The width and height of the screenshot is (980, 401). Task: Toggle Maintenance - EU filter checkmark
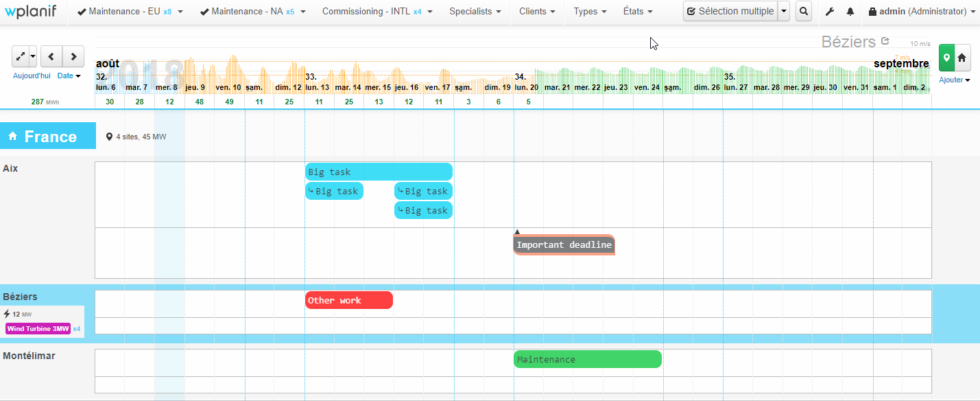click(82, 12)
